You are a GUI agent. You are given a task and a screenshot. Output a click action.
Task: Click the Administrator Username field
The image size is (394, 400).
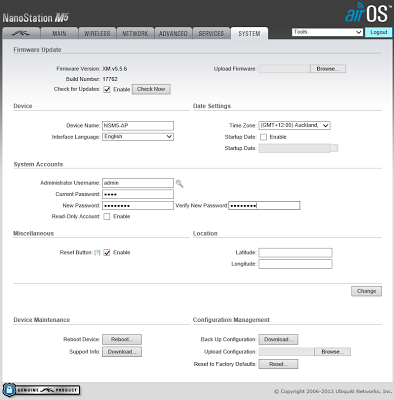pyautogui.click(x=138, y=183)
